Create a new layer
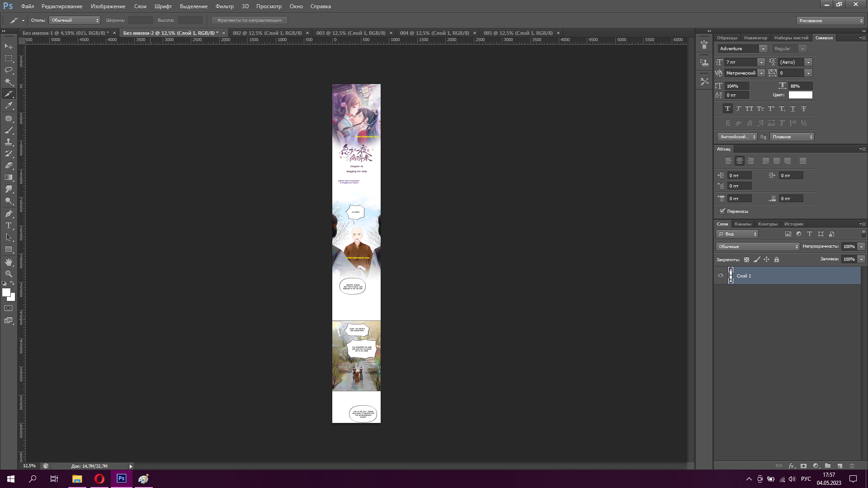The image size is (868, 488). [x=840, y=466]
